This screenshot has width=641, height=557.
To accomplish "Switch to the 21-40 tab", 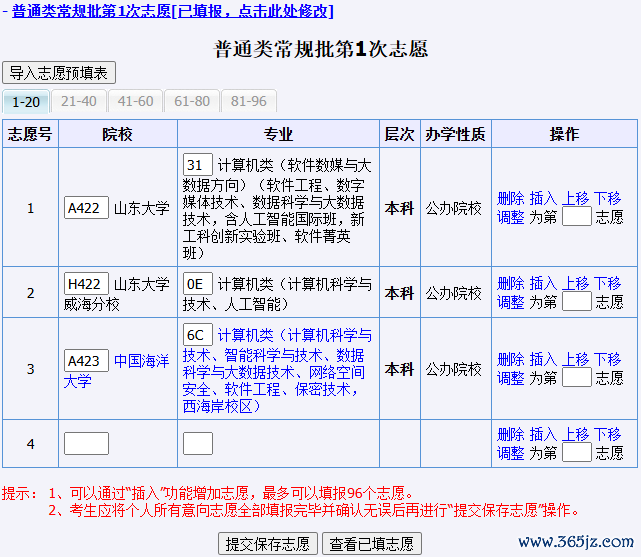I will pyautogui.click(x=78, y=101).
